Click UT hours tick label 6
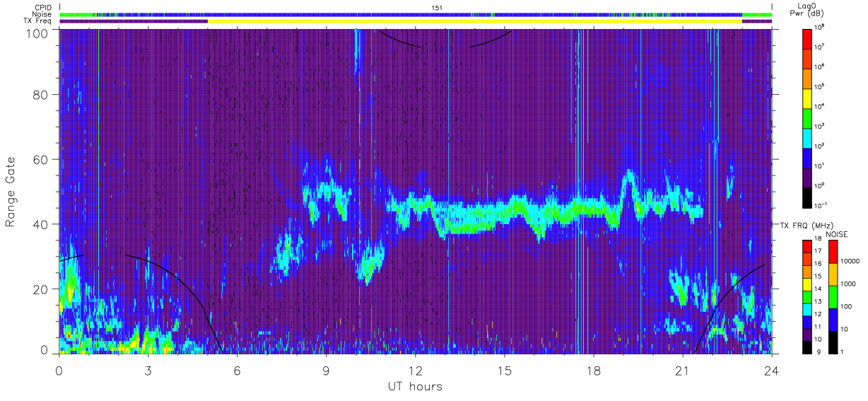 point(237,370)
